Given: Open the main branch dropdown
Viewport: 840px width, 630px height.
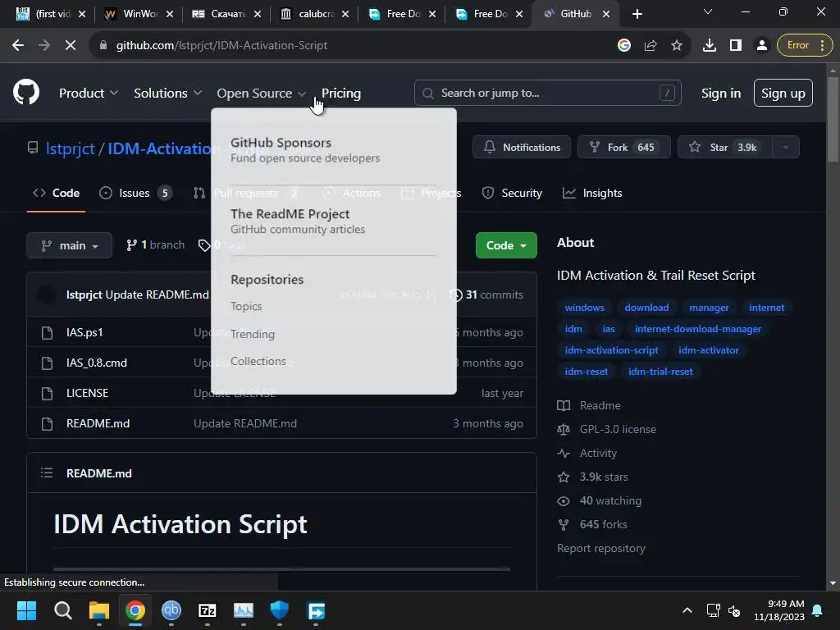Looking at the screenshot, I should click(69, 245).
